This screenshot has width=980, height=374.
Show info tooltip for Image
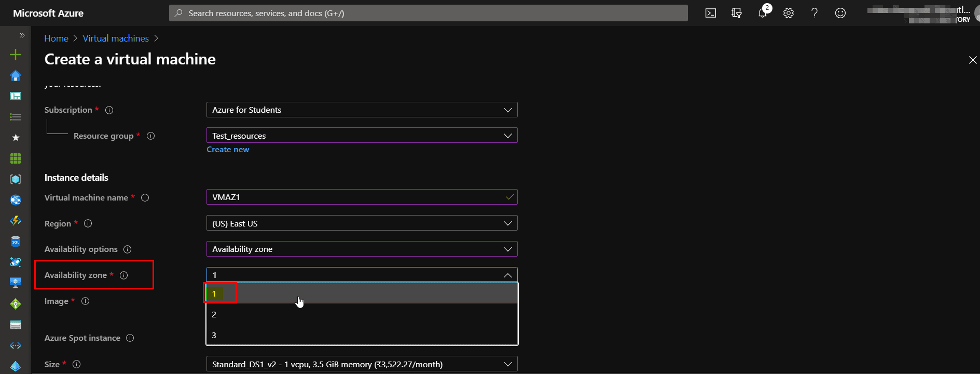point(86,301)
